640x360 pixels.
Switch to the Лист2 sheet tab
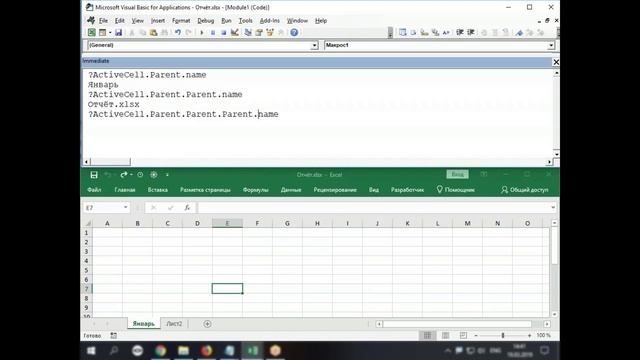coord(174,324)
